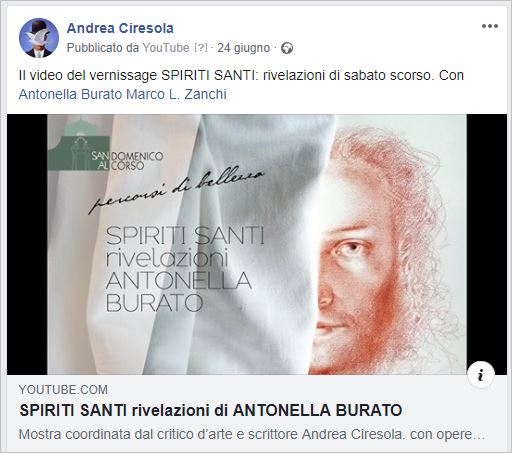This screenshot has width=512, height=453.
Task: Open tagged profile Marco L. Zanchi
Action: point(176,94)
